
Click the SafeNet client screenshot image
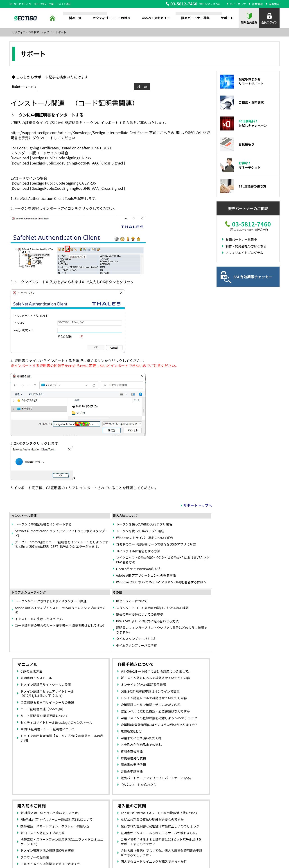(78, 245)
